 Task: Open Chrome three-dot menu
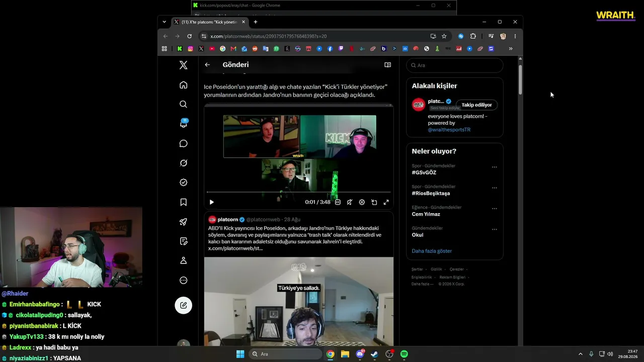[x=515, y=36]
